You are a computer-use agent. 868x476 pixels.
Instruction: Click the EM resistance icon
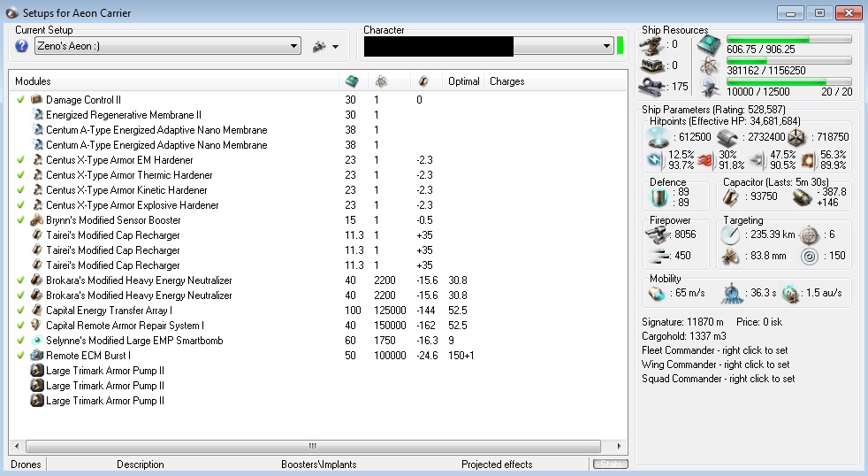point(656,160)
